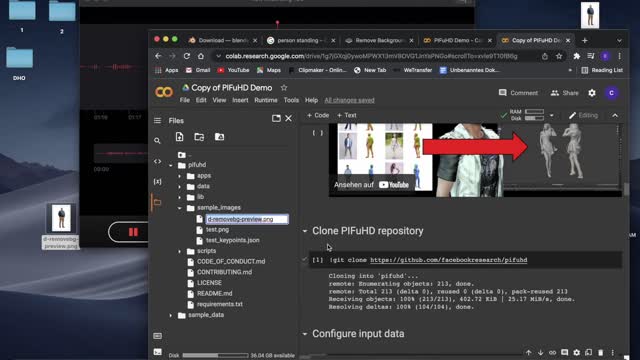
Task: Open the Runtime menu
Action: coord(266,100)
